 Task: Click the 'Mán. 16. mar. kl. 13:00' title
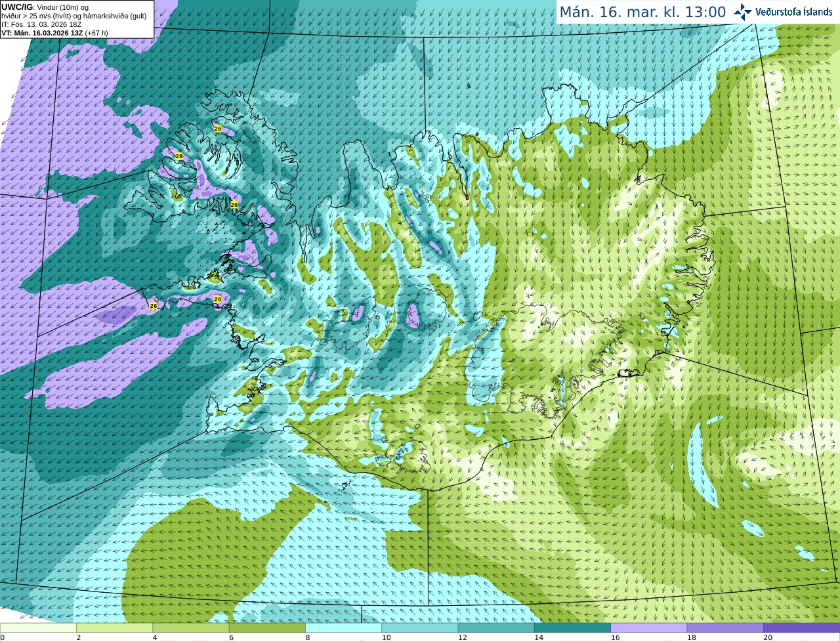tap(642, 12)
